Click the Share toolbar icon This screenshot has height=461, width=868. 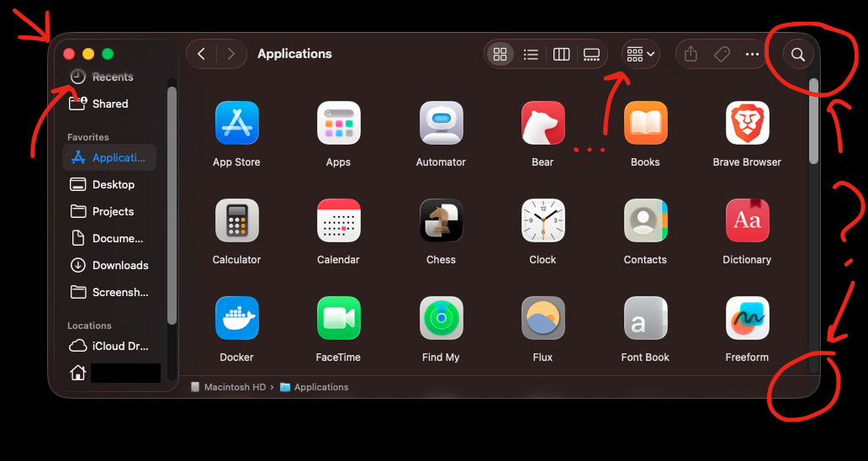(691, 54)
